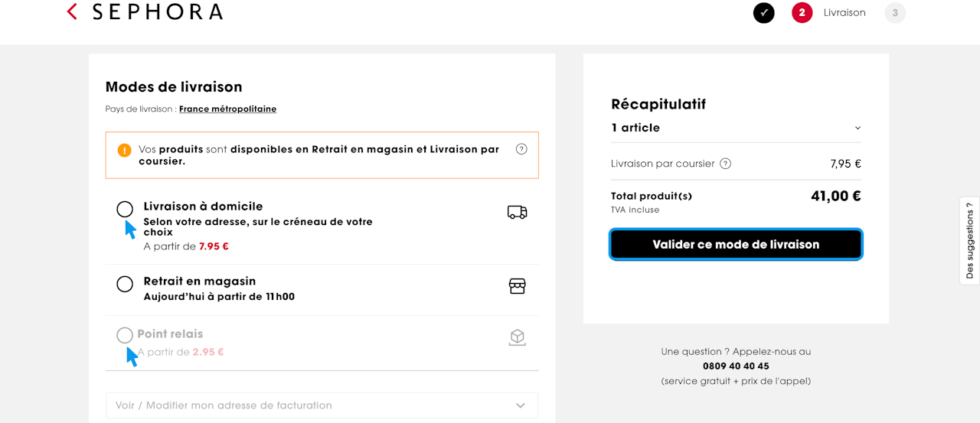Click the store pickup shop icon

point(518,286)
